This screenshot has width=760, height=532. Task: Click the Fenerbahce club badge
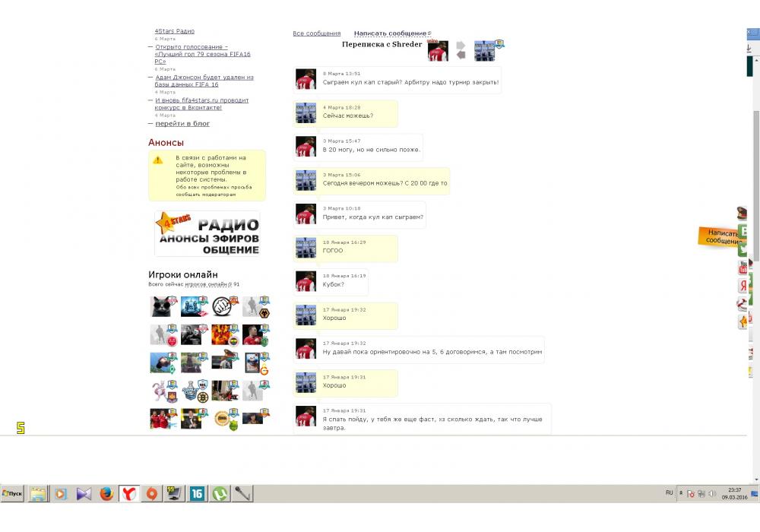[x=233, y=341]
